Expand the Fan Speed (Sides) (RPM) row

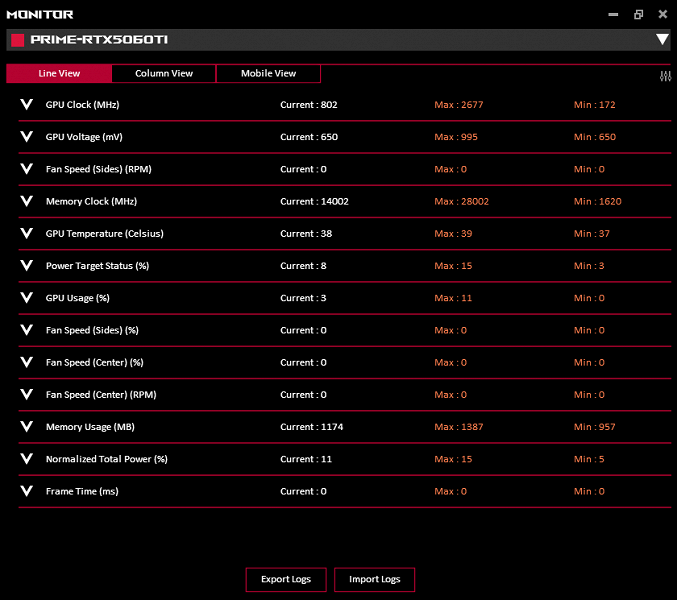tap(27, 169)
